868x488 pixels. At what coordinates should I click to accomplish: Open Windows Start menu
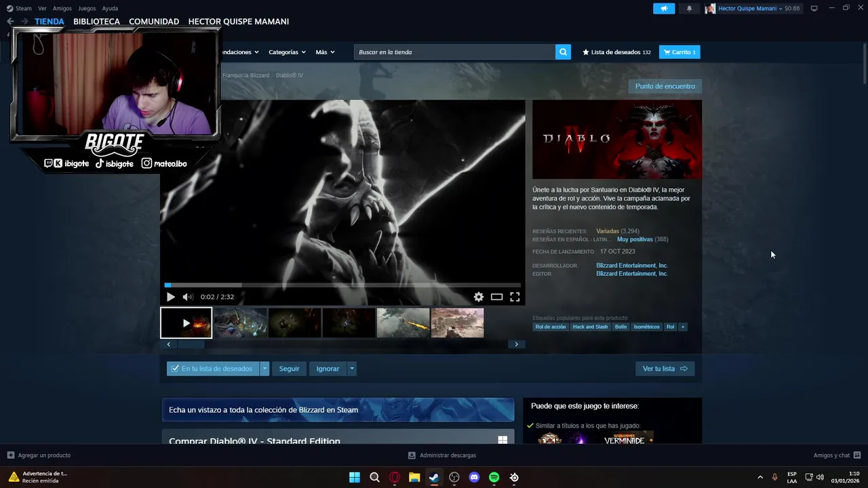pyautogui.click(x=355, y=477)
